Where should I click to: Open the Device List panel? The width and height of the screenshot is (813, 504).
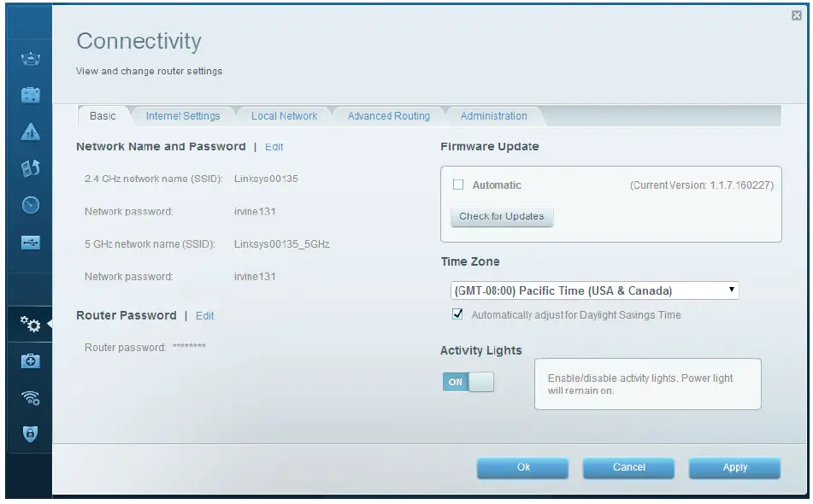(29, 58)
